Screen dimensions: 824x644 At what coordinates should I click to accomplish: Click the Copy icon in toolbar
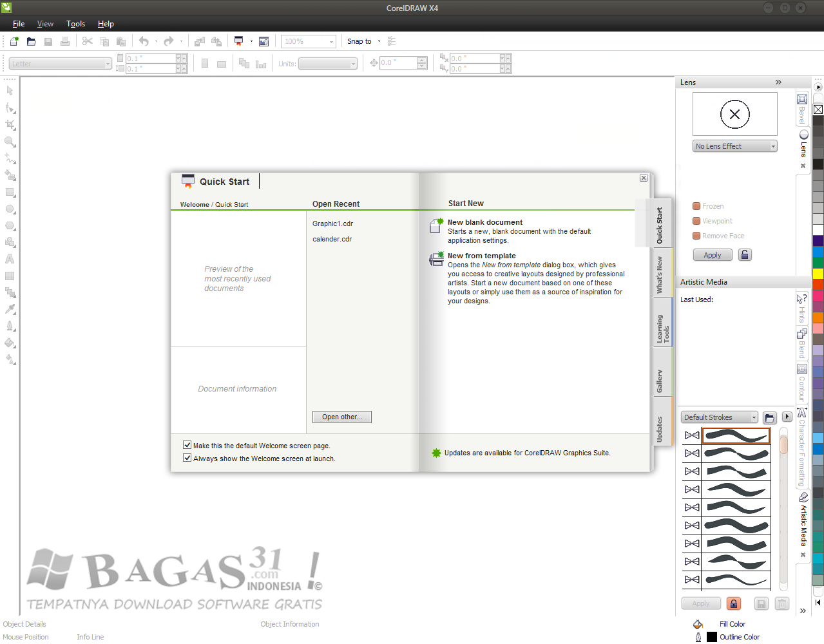click(x=104, y=41)
